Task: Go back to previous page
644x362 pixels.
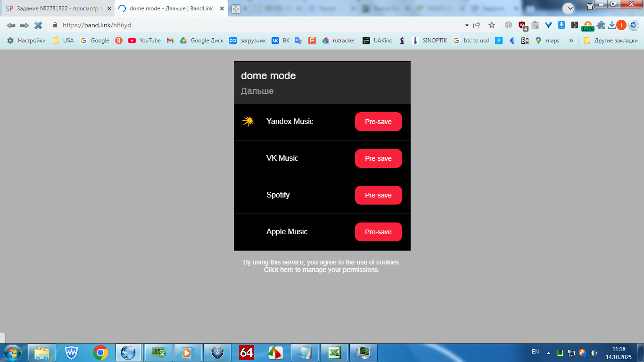Action: pos(11,25)
